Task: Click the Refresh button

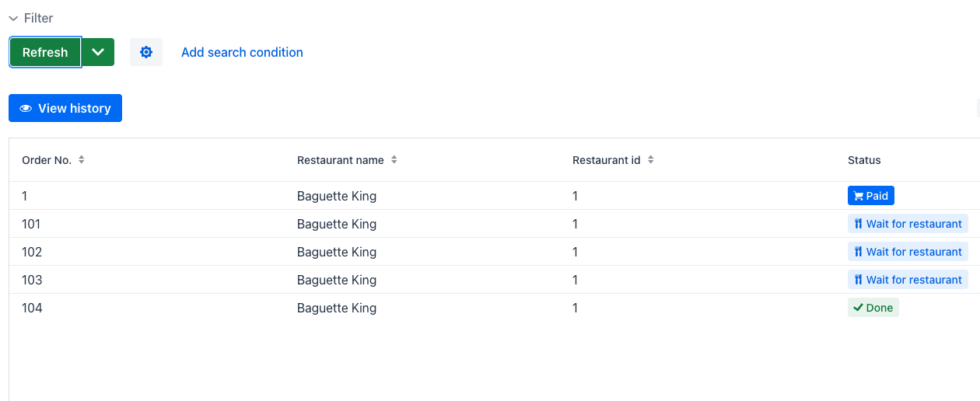Action: pos(45,52)
